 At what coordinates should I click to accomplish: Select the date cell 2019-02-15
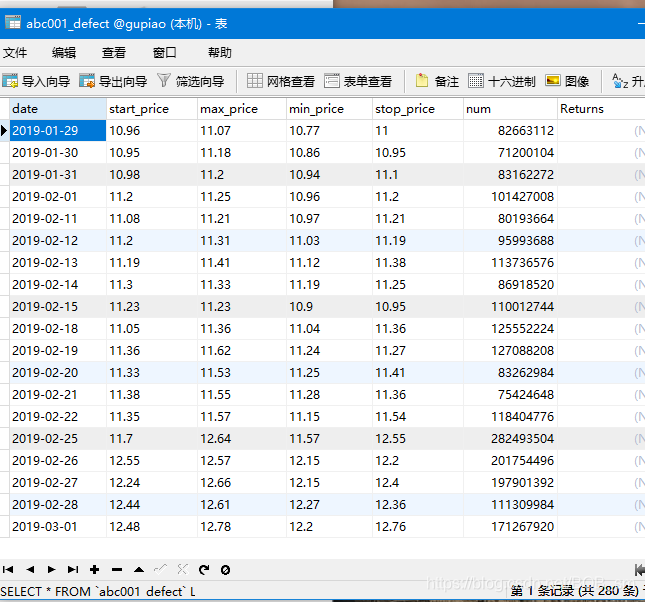58,307
